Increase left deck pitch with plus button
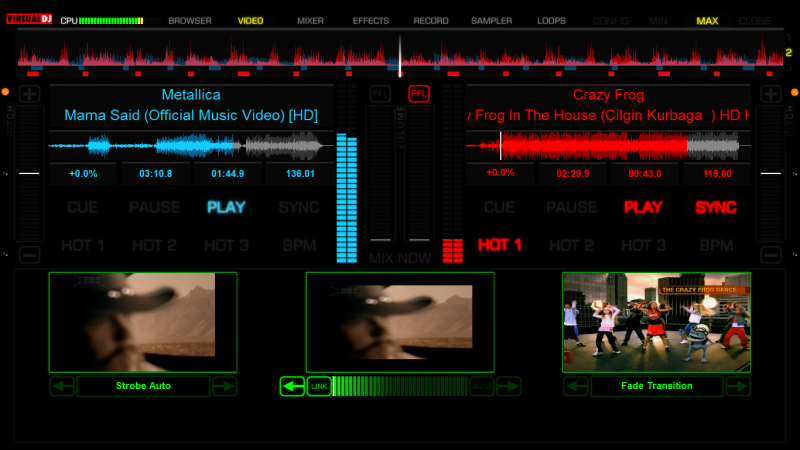This screenshot has height=450, width=800. [x=30, y=94]
